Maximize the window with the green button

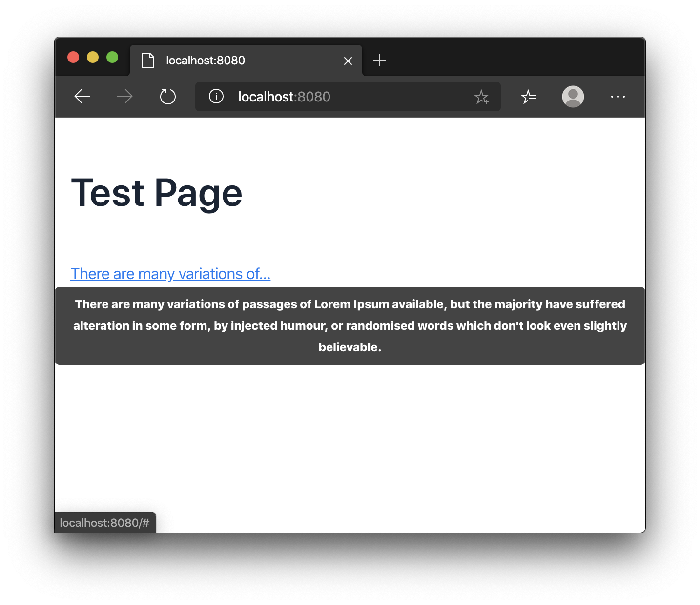(112, 57)
